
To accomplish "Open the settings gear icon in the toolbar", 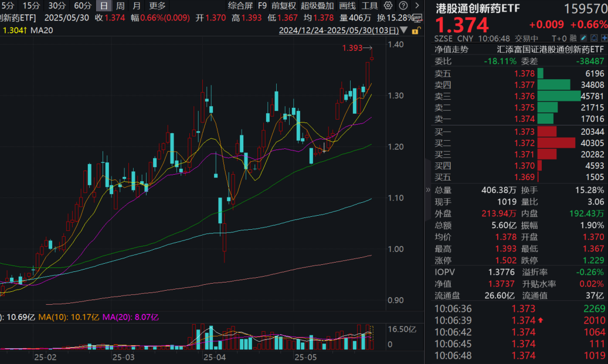I will [x=388, y=5].
